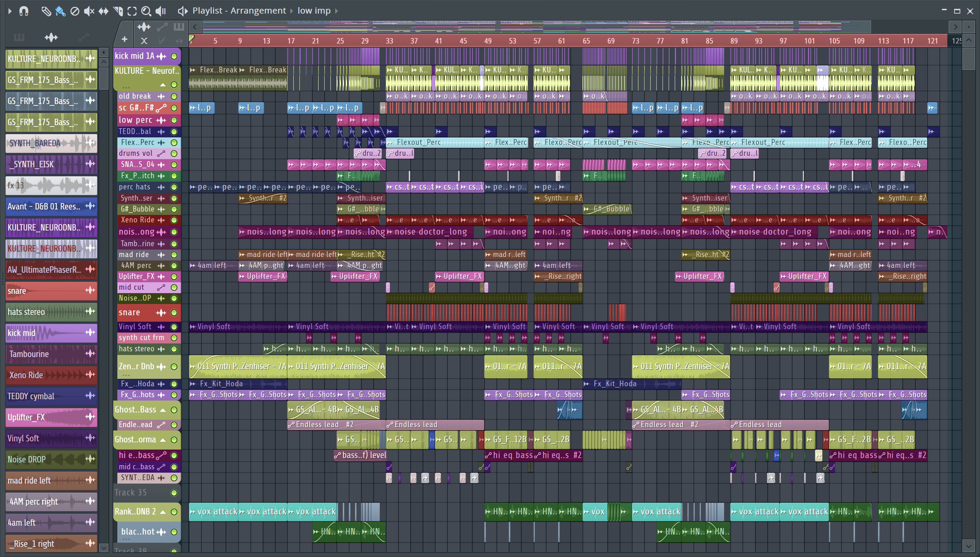Viewport: 980px width, 557px height.
Task: Click the X icon under the audio filter
Action: pos(144,40)
